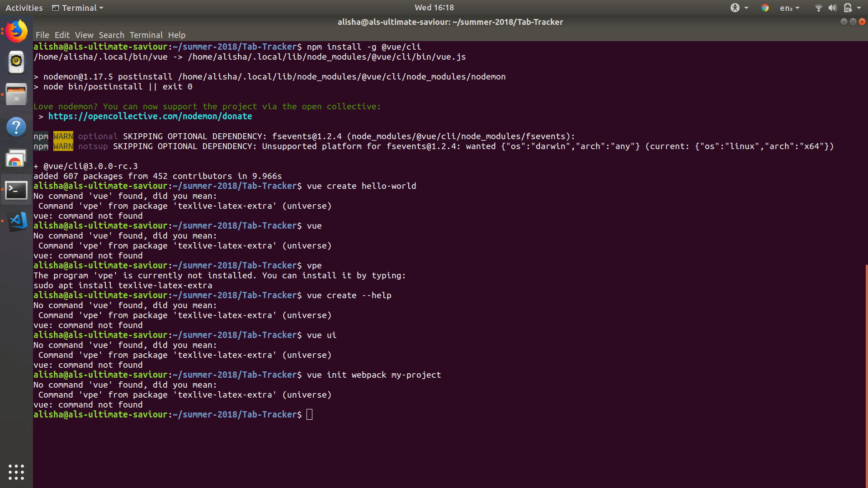
Task: Open Visual Studio Code from dock
Action: (18, 221)
